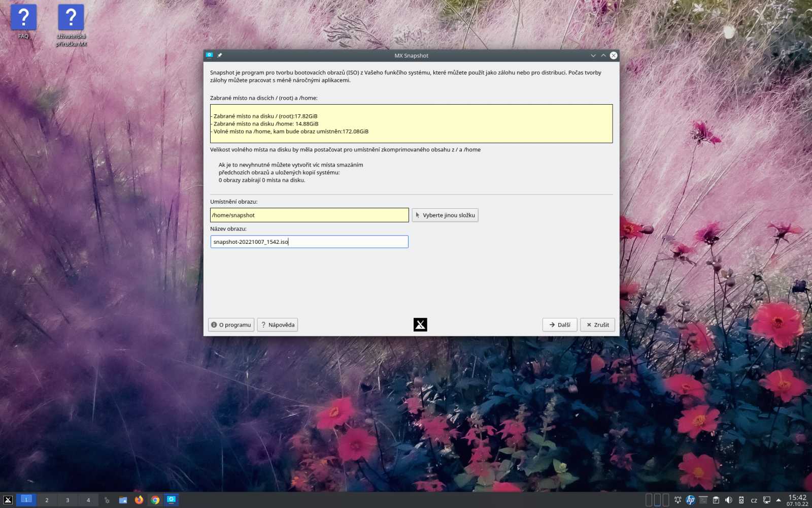
Task: Close the MX Snapshot window
Action: click(x=614, y=55)
